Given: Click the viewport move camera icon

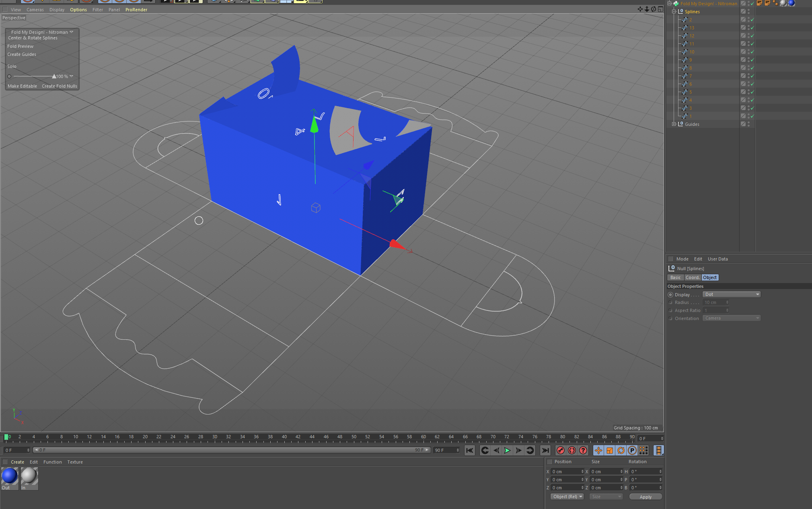Looking at the screenshot, I should pos(640,9).
